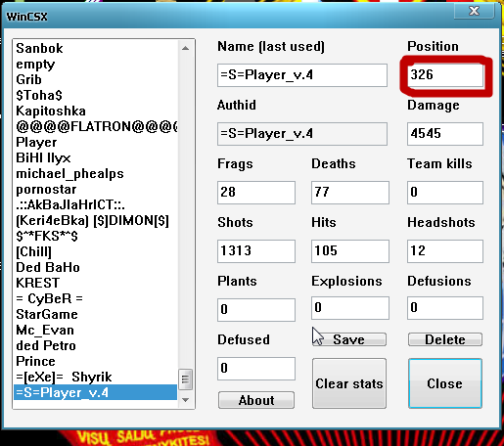The height and width of the screenshot is (446, 504).
Task: Click the player list scrollbar thumb
Action: click(185, 379)
